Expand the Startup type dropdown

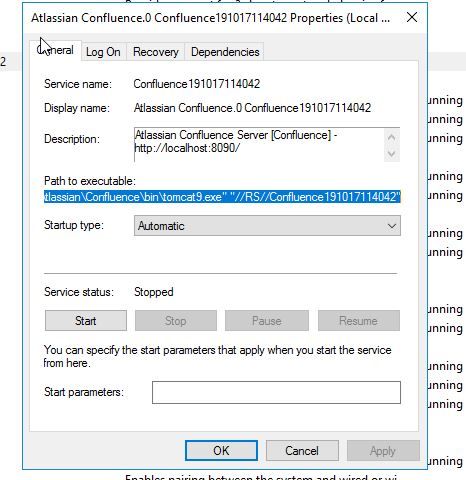click(267, 226)
